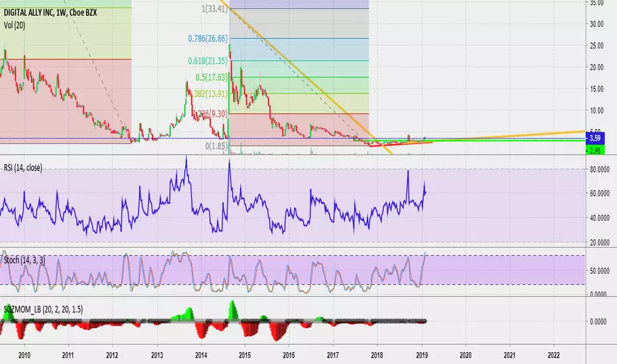Click the blue 3.59 current price tag
Screen dimensions: 617x364
point(595,138)
